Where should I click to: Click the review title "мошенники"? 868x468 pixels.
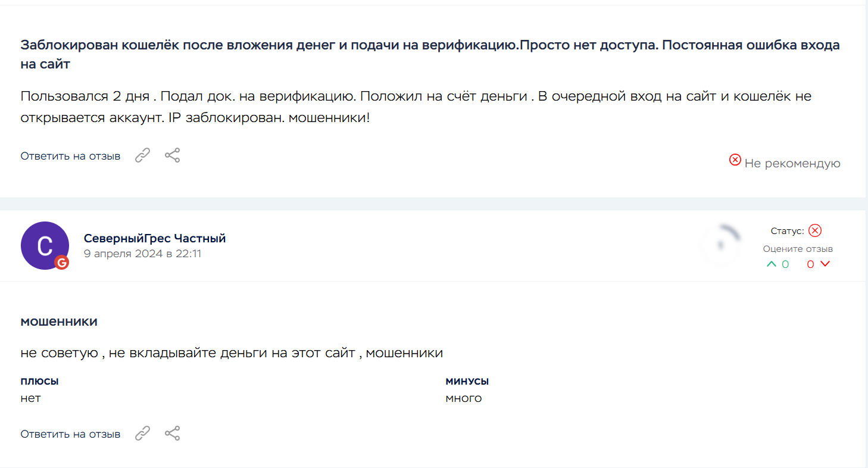pos(59,322)
